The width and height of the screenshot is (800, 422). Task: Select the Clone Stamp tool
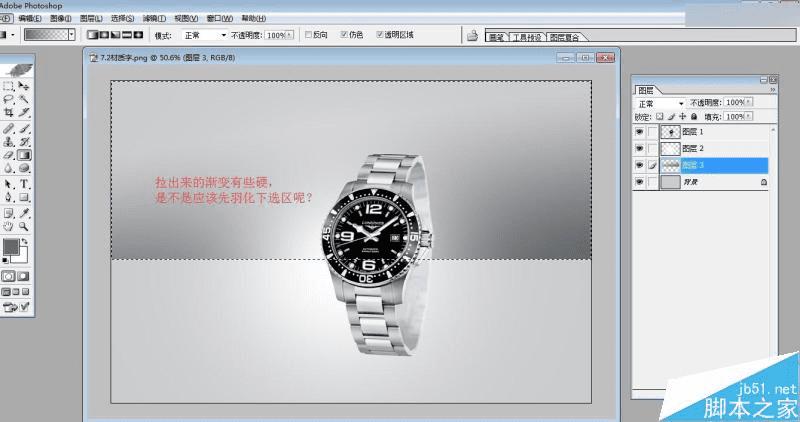pyautogui.click(x=8, y=142)
